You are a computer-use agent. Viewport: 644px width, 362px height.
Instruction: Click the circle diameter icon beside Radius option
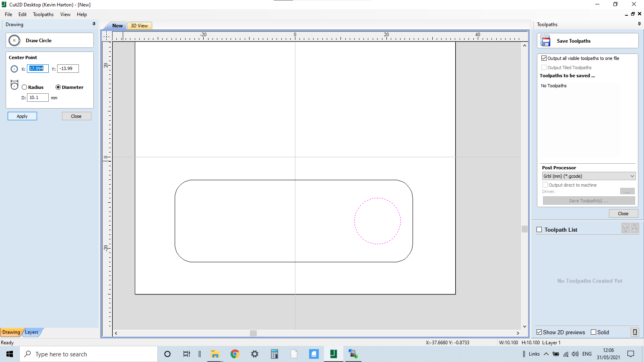pyautogui.click(x=14, y=84)
